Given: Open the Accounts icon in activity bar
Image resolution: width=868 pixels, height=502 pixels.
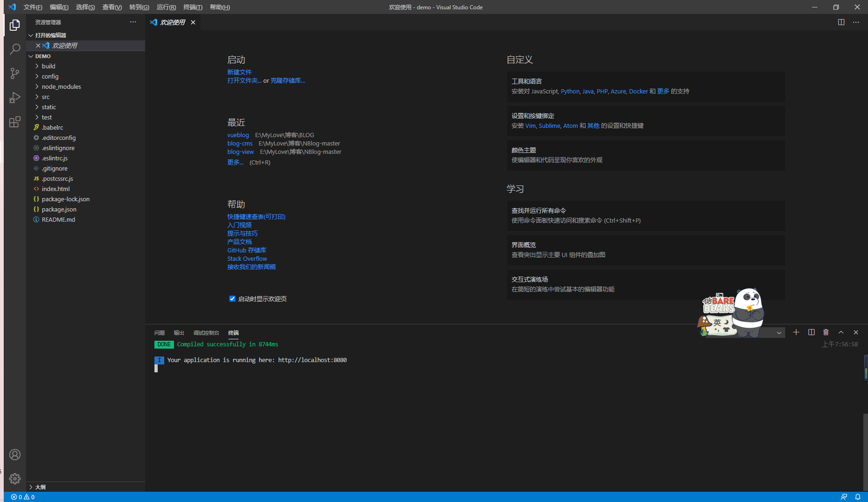Looking at the screenshot, I should tap(15, 455).
